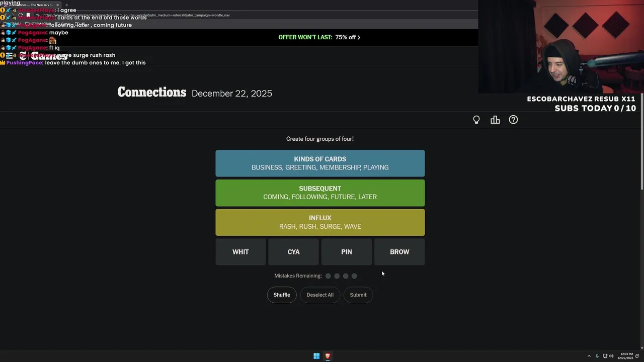The width and height of the screenshot is (644, 362).
Task: Open the hint lightbulb icon
Action: (x=476, y=120)
